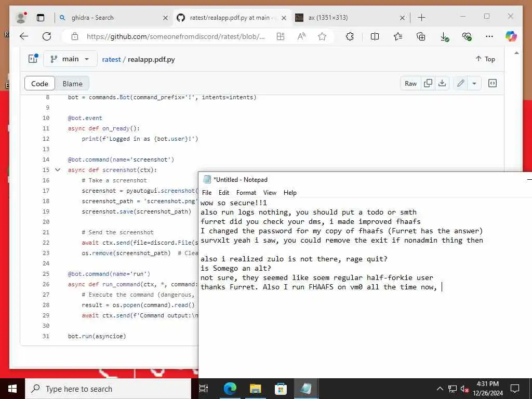
Task: Open the ratest repository link
Action: pyautogui.click(x=111, y=59)
